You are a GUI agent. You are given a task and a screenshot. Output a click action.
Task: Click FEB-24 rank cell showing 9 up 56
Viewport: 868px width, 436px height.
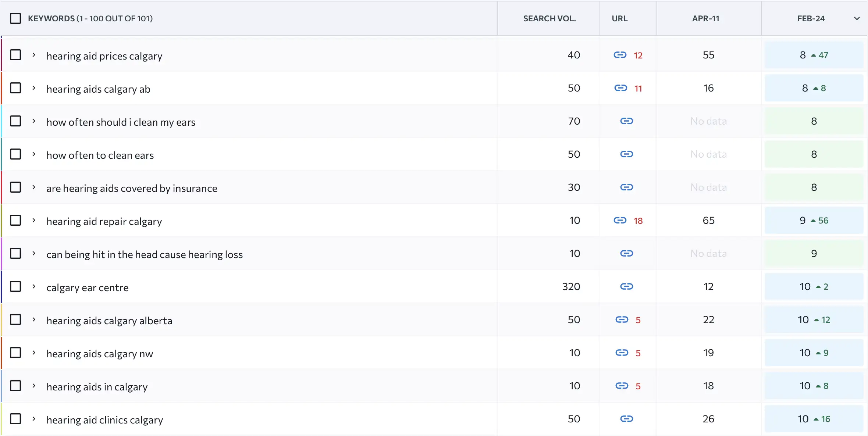tap(814, 221)
